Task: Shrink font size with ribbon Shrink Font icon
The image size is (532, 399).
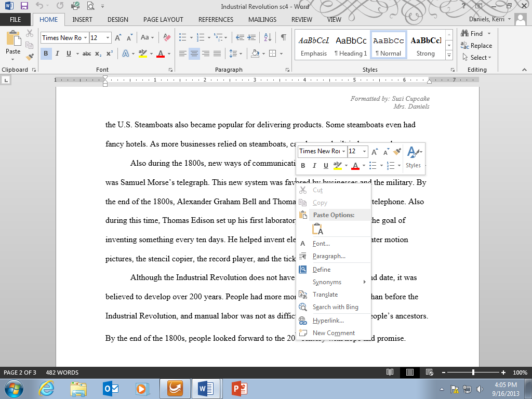Action: [x=129, y=37]
